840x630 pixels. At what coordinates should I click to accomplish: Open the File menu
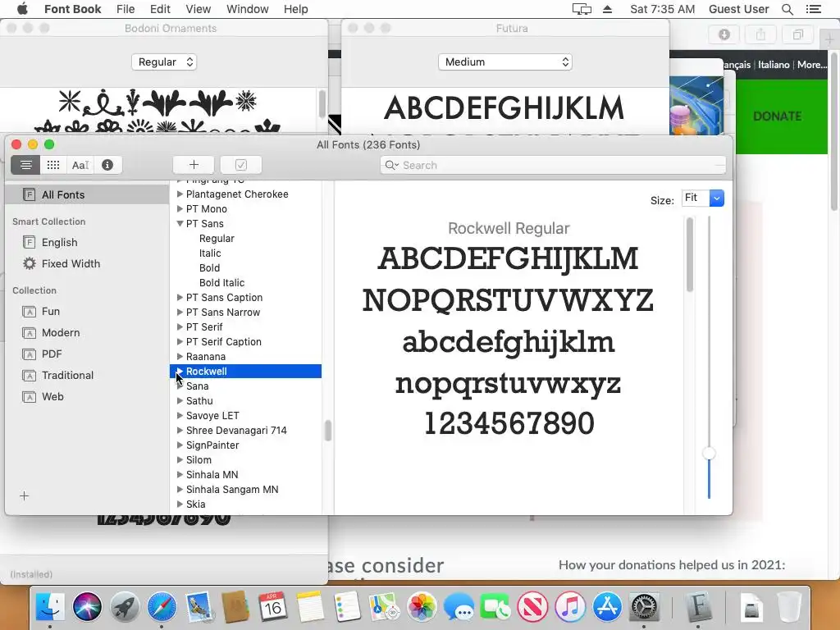click(x=126, y=9)
